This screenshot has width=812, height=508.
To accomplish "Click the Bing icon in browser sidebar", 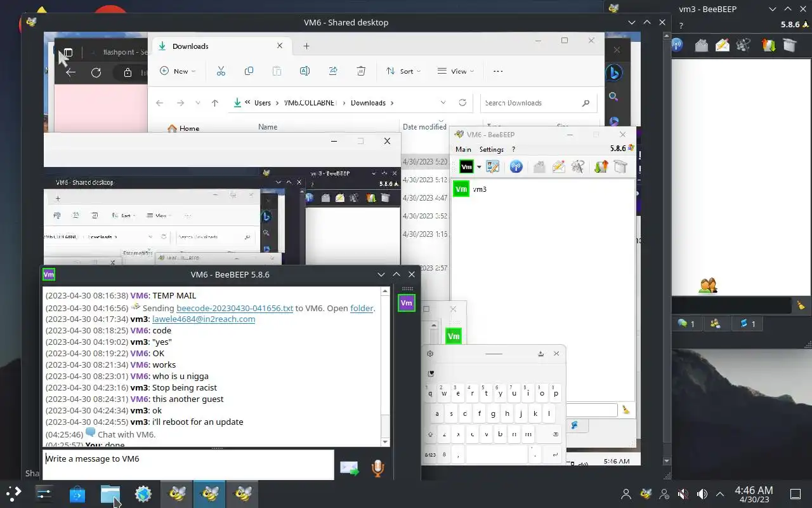I will 613,73.
